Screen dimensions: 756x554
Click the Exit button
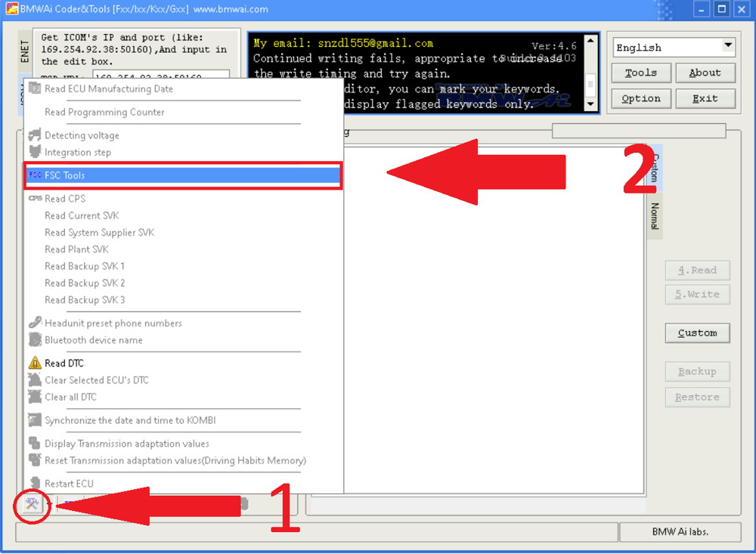point(705,98)
